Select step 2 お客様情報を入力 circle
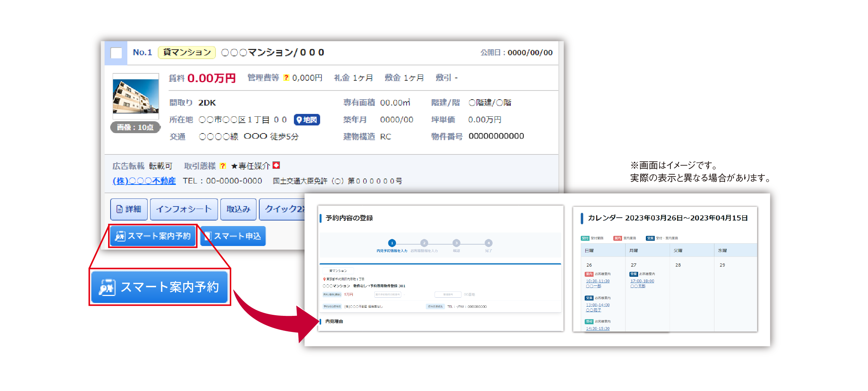 pyautogui.click(x=424, y=243)
